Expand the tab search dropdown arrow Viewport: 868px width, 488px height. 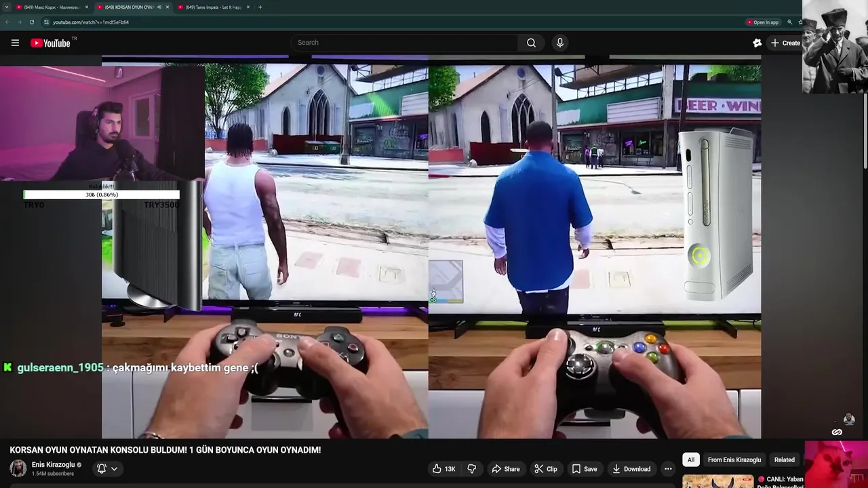point(6,7)
